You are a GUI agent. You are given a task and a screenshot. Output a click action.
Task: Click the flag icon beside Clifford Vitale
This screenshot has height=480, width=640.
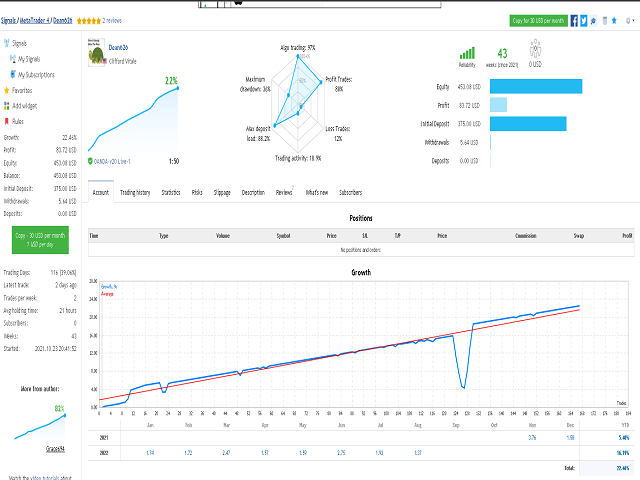pyautogui.click(x=105, y=61)
